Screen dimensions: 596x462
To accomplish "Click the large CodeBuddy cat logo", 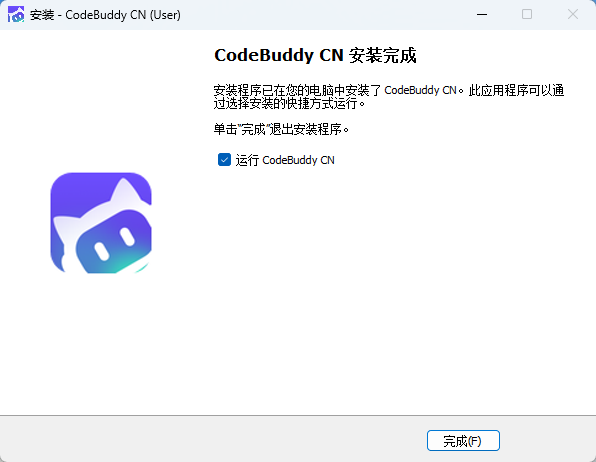I will 101,223.
